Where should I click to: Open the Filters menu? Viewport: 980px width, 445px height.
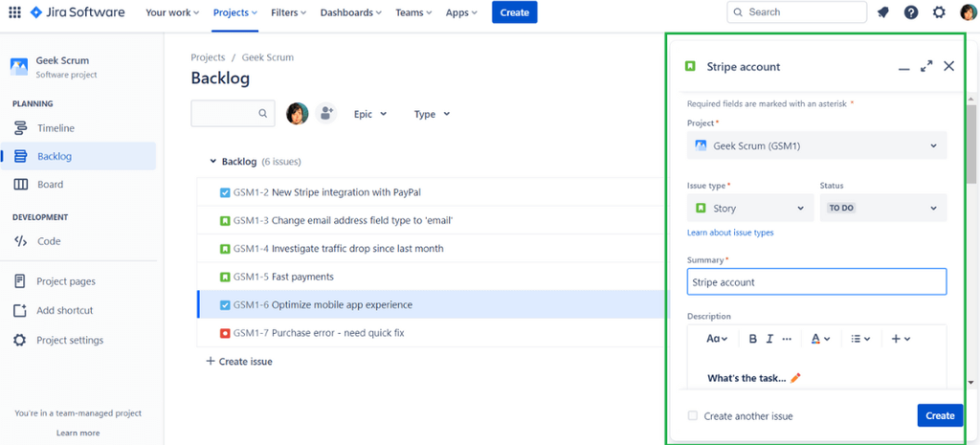[289, 12]
